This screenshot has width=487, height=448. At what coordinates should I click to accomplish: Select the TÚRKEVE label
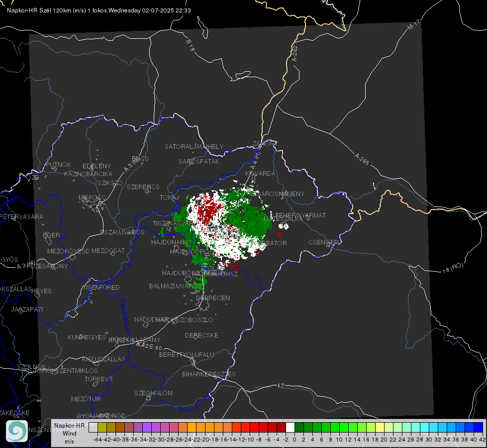pos(99,379)
